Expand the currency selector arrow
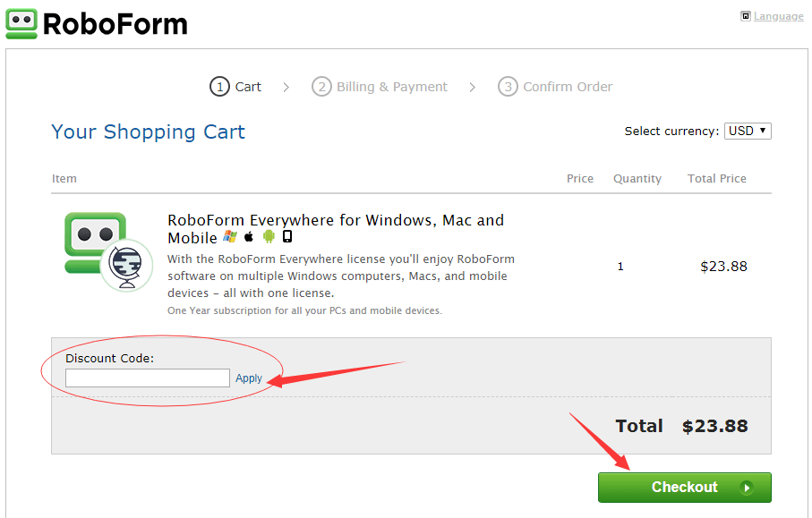Viewport: 812px width, 518px height. tap(760, 131)
